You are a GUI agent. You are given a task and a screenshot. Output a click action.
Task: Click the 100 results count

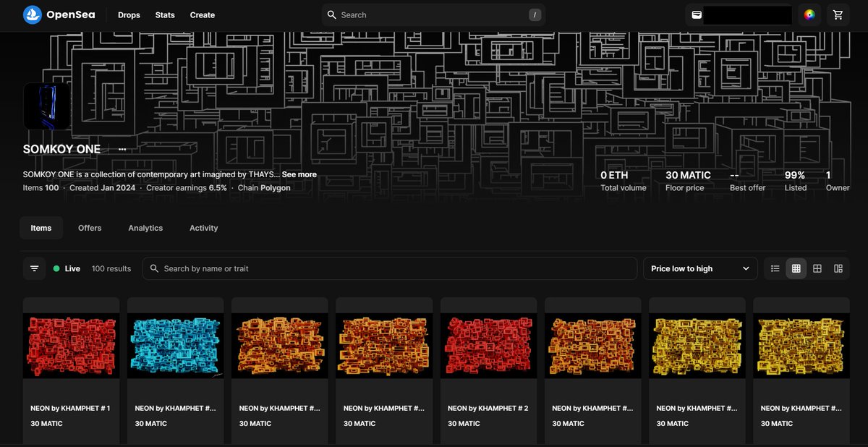tap(111, 268)
